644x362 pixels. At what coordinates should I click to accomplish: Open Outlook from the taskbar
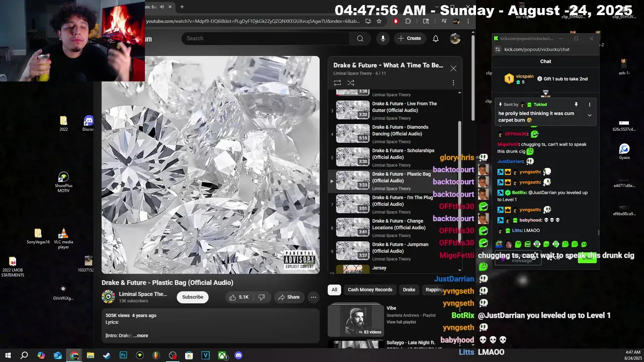pyautogui.click(x=57, y=355)
